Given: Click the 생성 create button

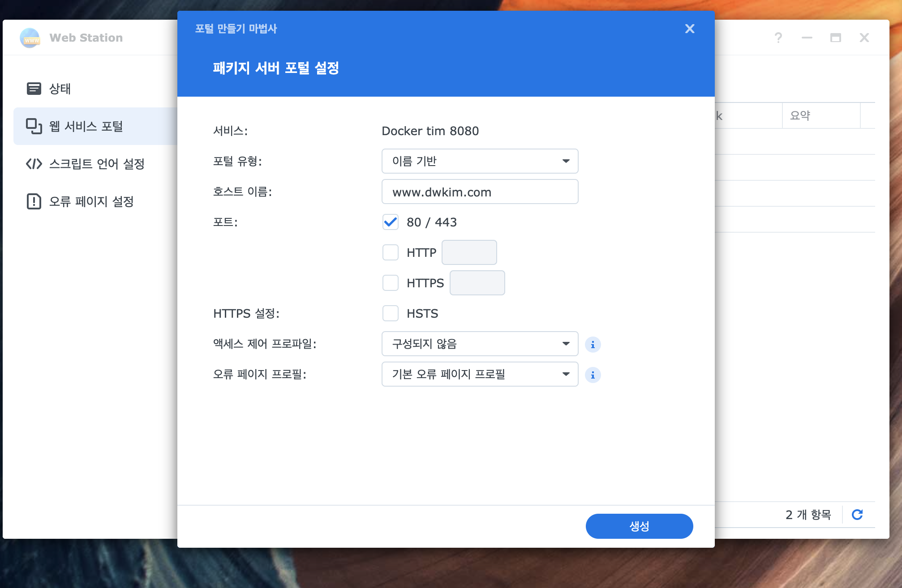Looking at the screenshot, I should (639, 526).
